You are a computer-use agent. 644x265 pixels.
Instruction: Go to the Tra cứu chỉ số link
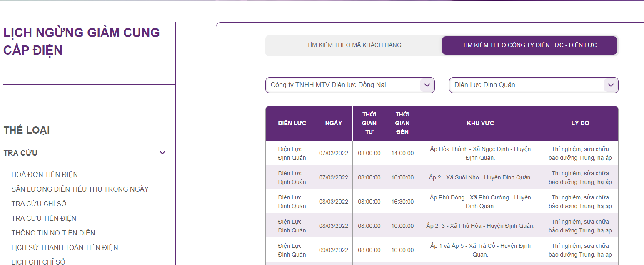click(39, 204)
